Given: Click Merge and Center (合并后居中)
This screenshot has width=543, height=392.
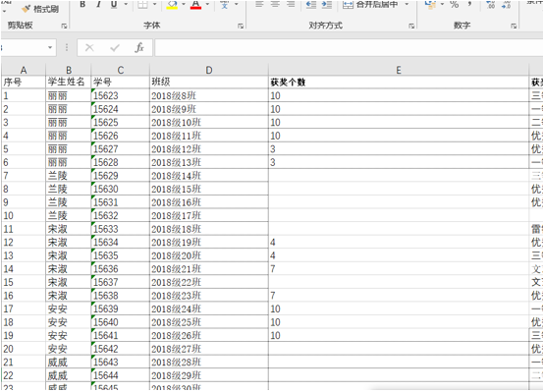Looking at the screenshot, I should pyautogui.click(x=370, y=4).
